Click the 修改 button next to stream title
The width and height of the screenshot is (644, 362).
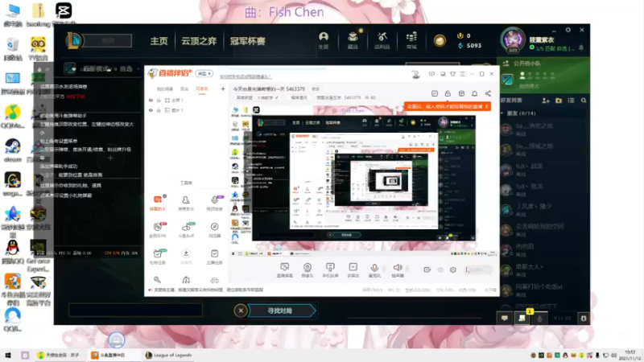point(315,88)
